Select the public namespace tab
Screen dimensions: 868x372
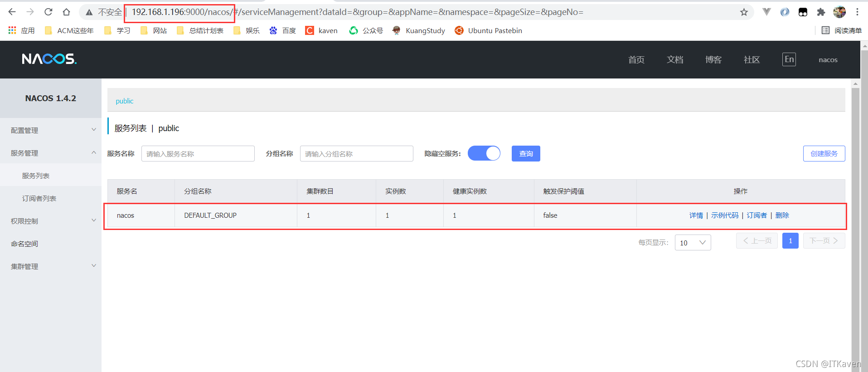(x=125, y=101)
